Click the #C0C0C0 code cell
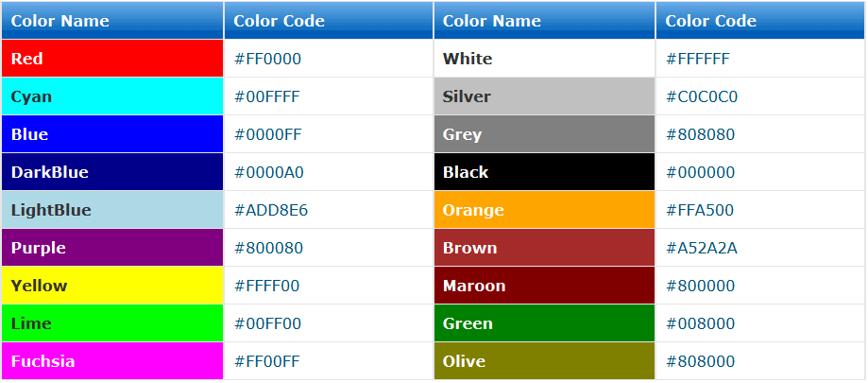The height and width of the screenshot is (383, 868). click(x=702, y=96)
